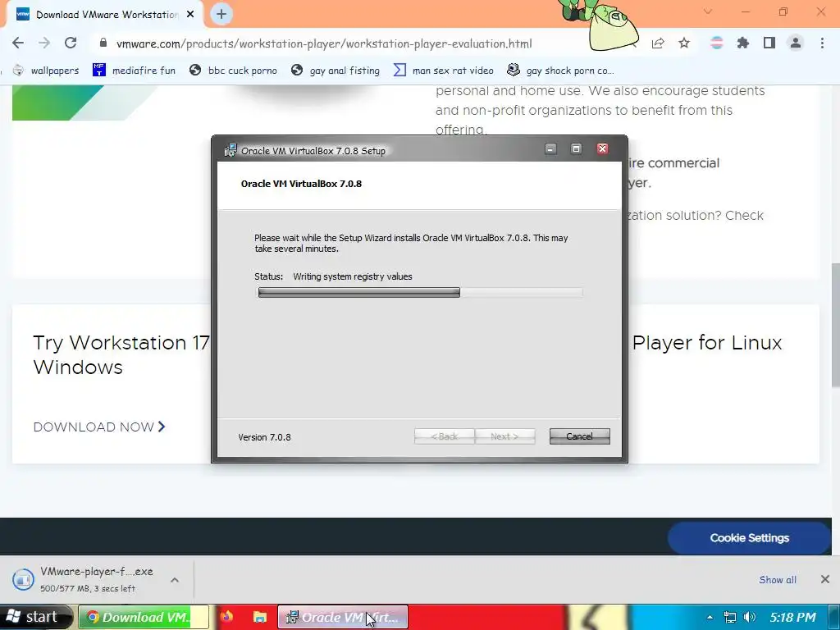This screenshot has height=630, width=840.
Task: Open the extensions puzzle icon
Action: tap(743, 43)
